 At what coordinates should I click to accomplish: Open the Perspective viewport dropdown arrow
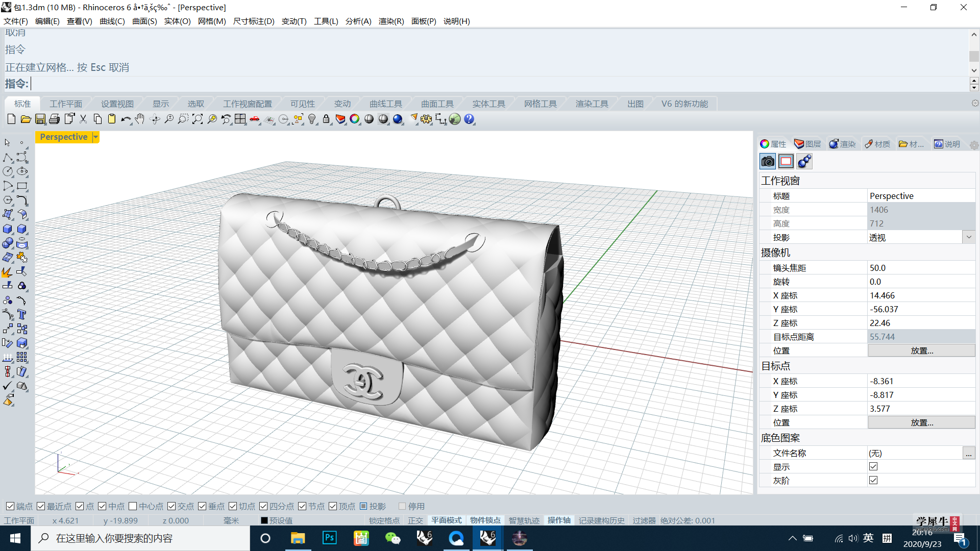(x=95, y=137)
